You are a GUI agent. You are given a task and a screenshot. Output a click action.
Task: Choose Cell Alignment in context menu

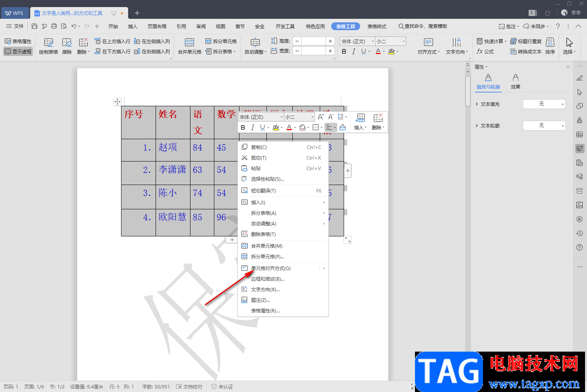coord(283,268)
